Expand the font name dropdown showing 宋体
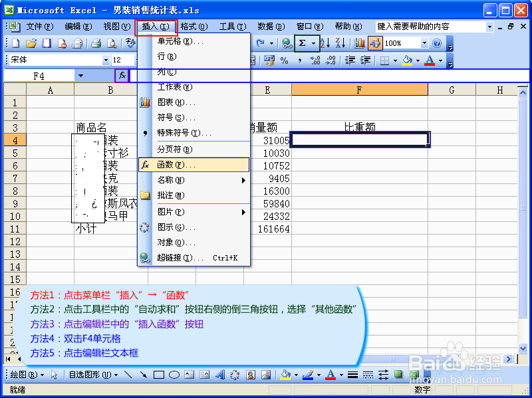Image resolution: width=532 pixels, height=398 pixels. tap(106, 60)
